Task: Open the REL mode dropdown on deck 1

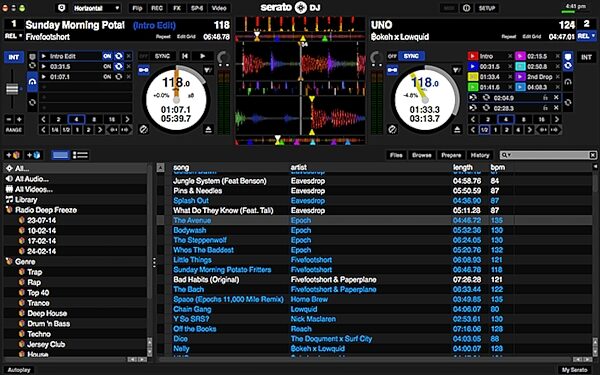Action: [x=14, y=36]
